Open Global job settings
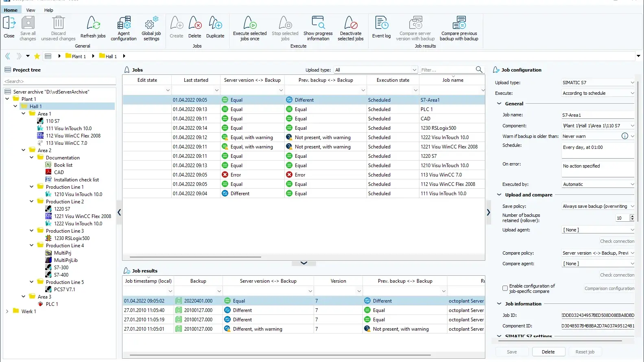 click(151, 28)
